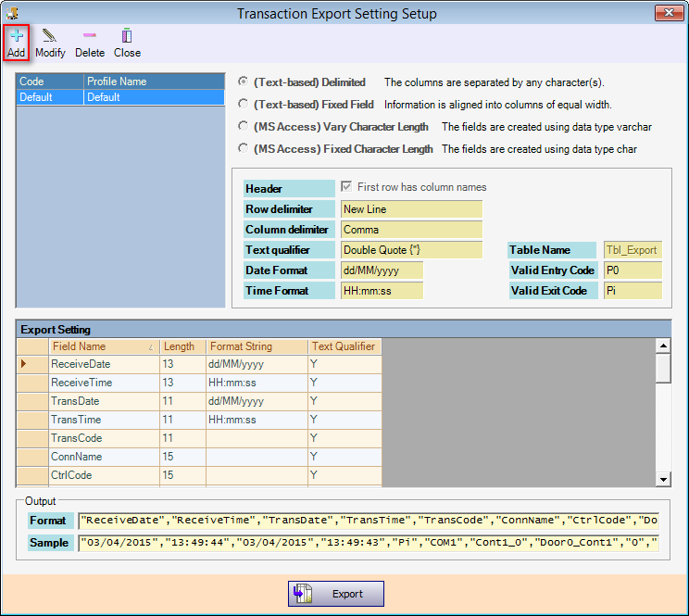This screenshot has width=689, height=616.
Task: Select MS Access Vary Character Length option
Action: [244, 126]
